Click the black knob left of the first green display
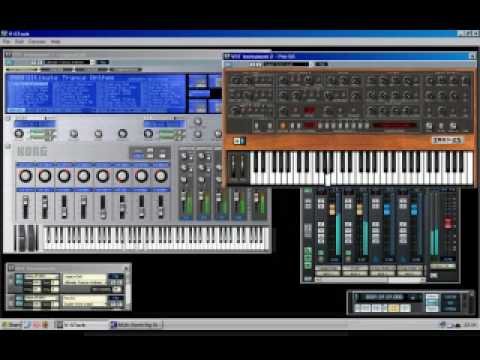Screen dimensions: 480x360 [x=19, y=134]
